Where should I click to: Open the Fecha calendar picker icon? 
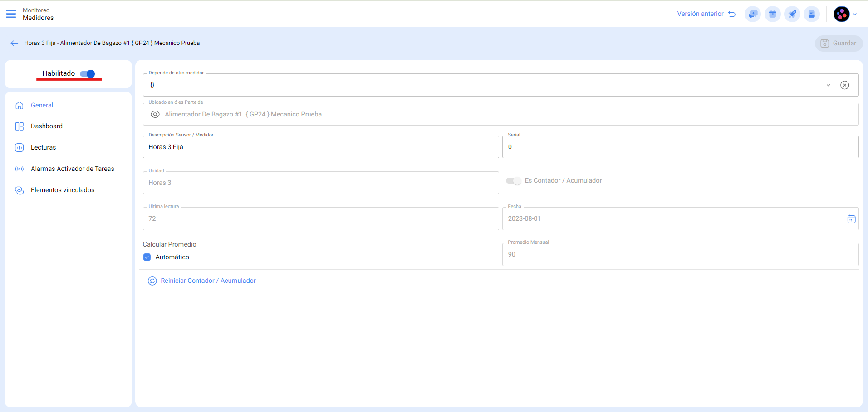tap(851, 219)
